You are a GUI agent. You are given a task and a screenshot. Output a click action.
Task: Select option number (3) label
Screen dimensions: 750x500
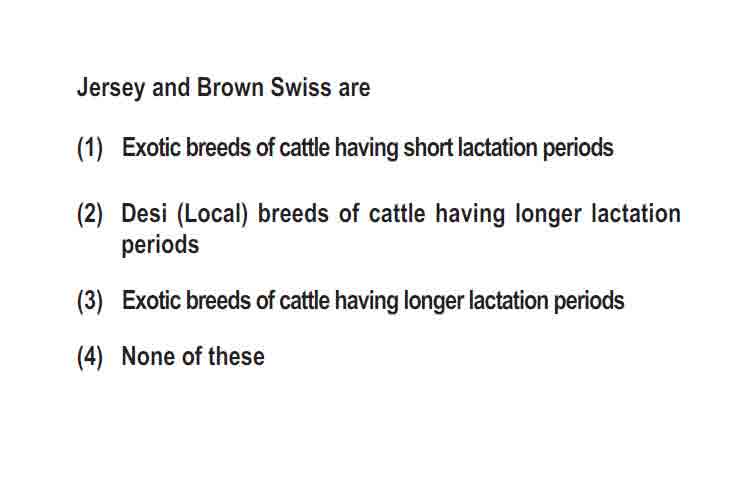90,301
